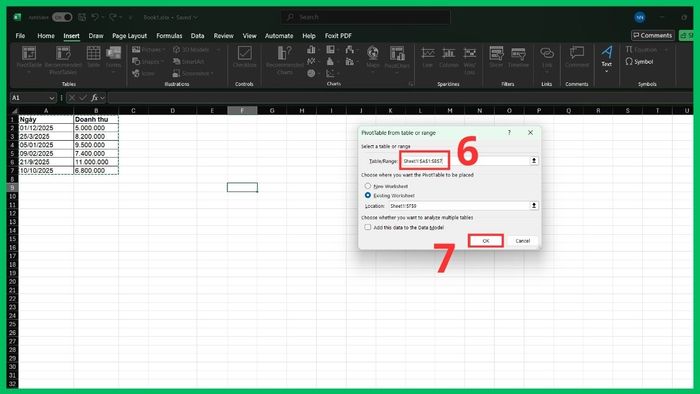Insert a Checkbox control

(245, 56)
